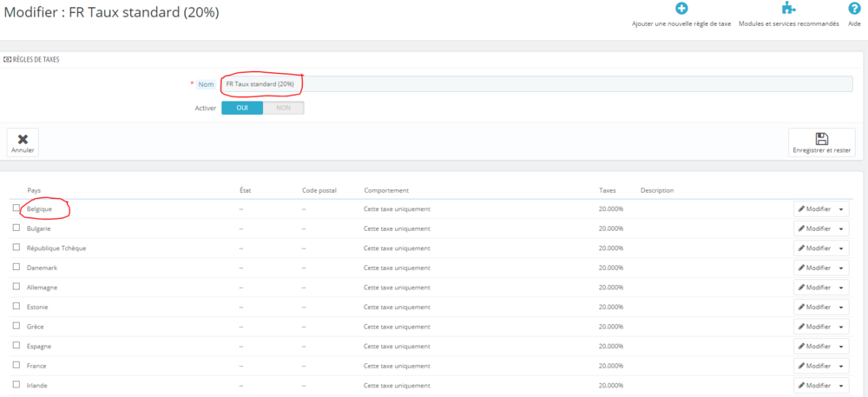This screenshot has height=397, width=868.
Task: Click the Code postal column header
Action: pos(319,190)
